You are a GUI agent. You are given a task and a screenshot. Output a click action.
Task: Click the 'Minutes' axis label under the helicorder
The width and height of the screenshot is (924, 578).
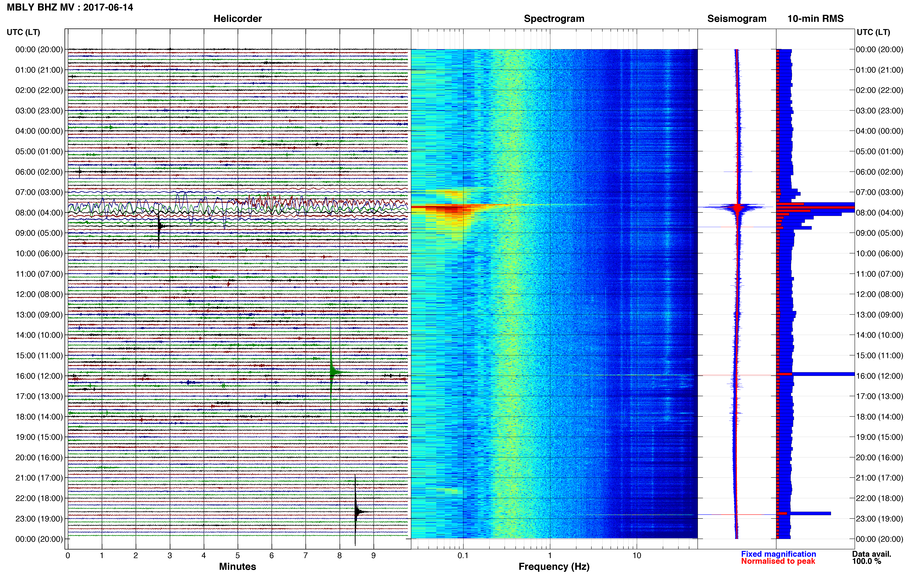click(238, 566)
